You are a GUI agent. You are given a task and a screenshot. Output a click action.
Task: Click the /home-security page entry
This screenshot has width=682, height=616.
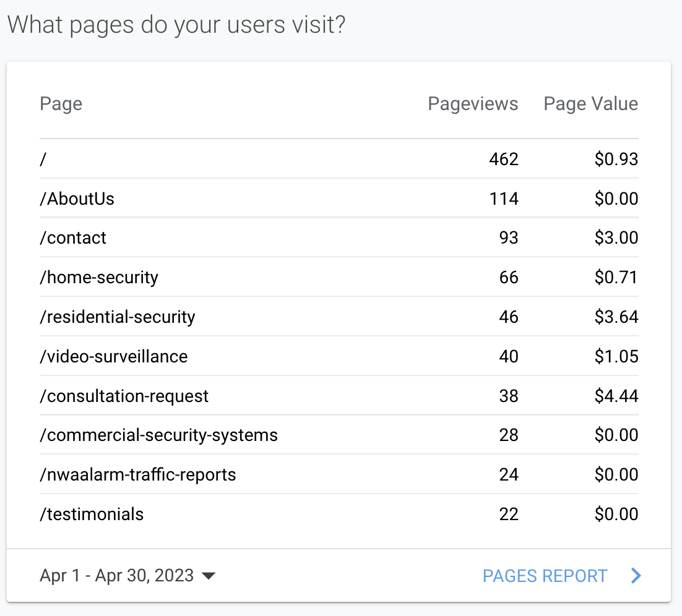point(99,277)
